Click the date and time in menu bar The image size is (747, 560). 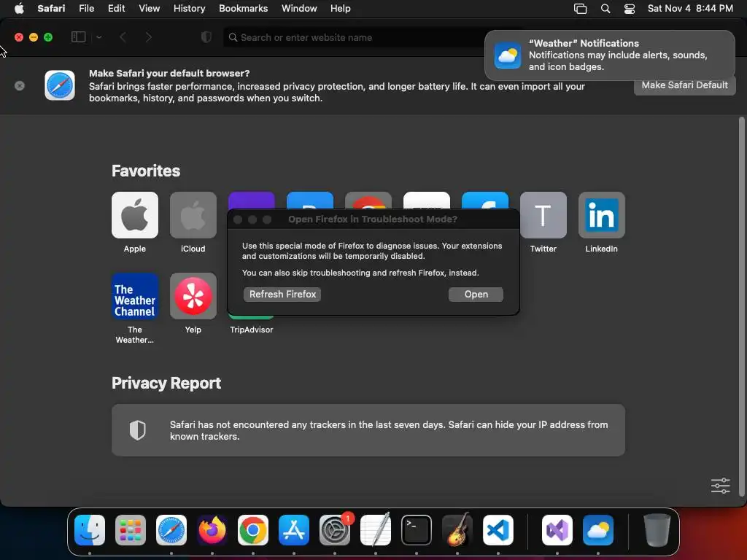(x=690, y=8)
